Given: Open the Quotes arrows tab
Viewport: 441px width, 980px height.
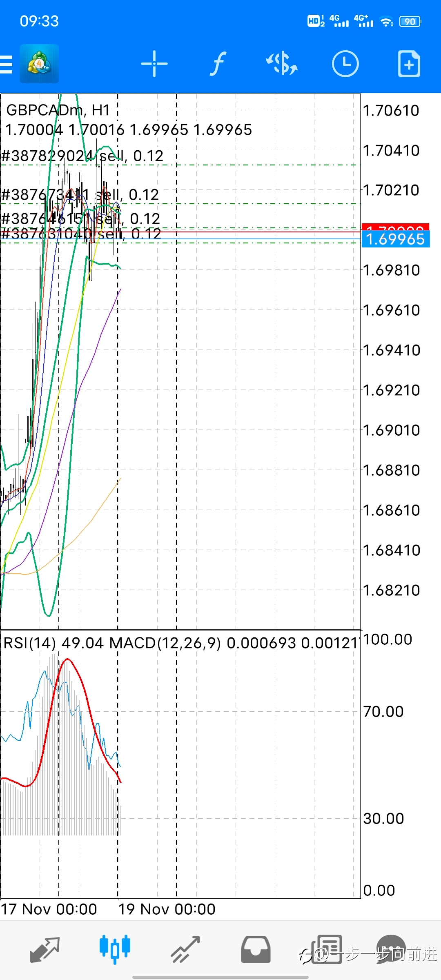Looking at the screenshot, I should coord(45,949).
